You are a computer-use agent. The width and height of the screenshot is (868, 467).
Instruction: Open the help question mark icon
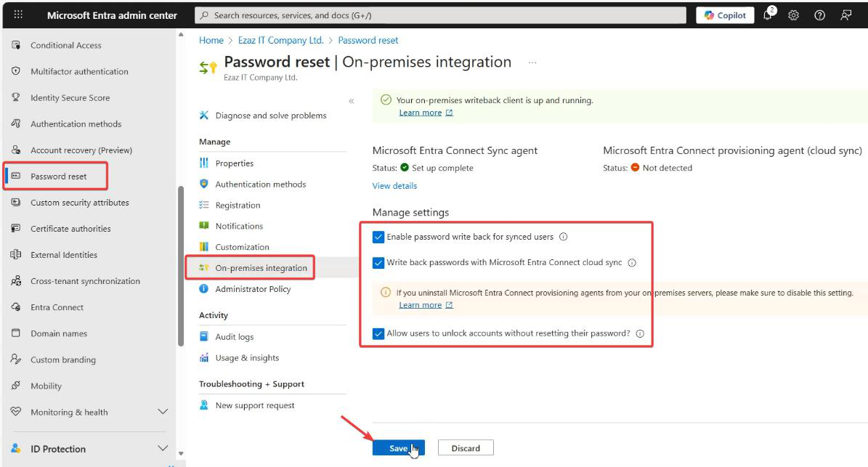pyautogui.click(x=819, y=15)
